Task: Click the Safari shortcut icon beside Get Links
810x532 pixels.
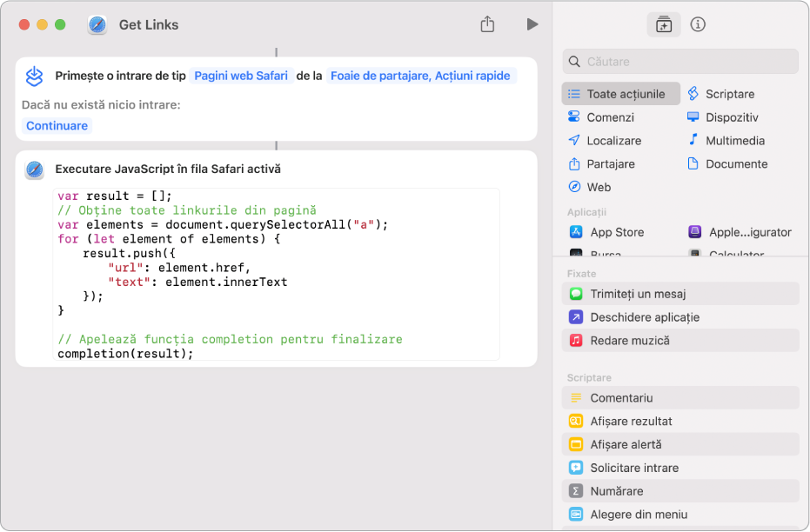Action: click(x=97, y=24)
